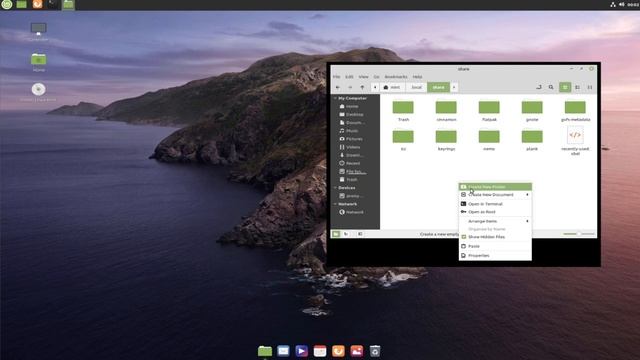Select the Computer desktop icon
The height and width of the screenshot is (360, 640).
tap(38, 32)
